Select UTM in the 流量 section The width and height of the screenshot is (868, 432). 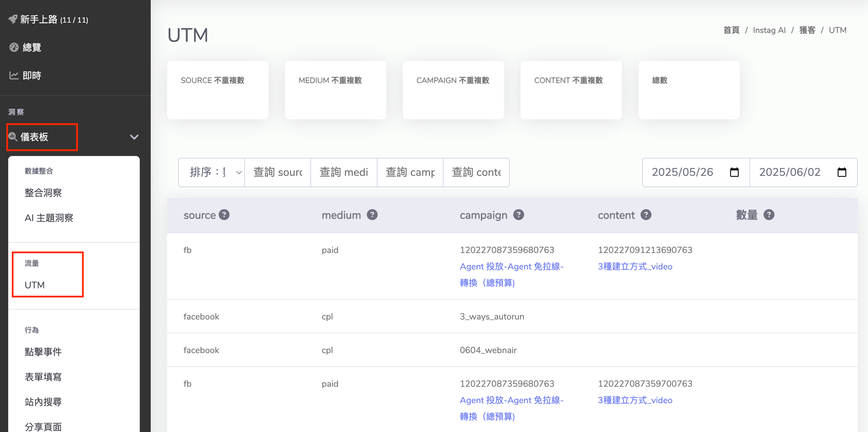(35, 285)
